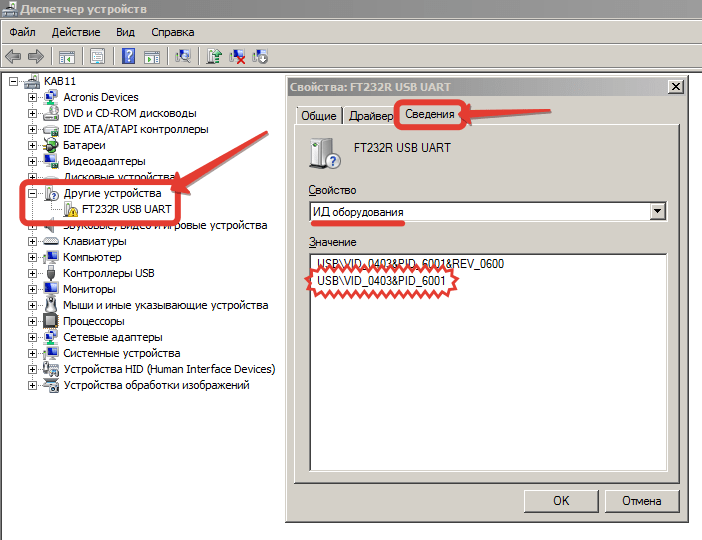Click the show/hide console tree icon
Screen dimensions: 702x540
[x=66, y=56]
